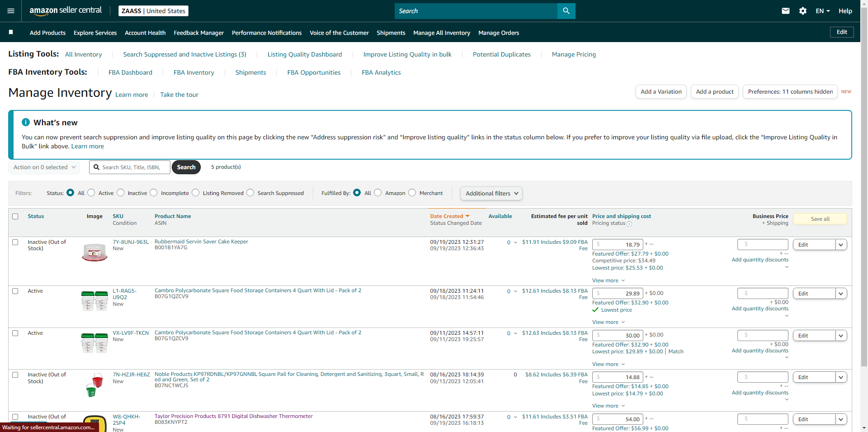The image size is (868, 432).
Task: Open Manage All Inventory menu item
Action: 442,33
